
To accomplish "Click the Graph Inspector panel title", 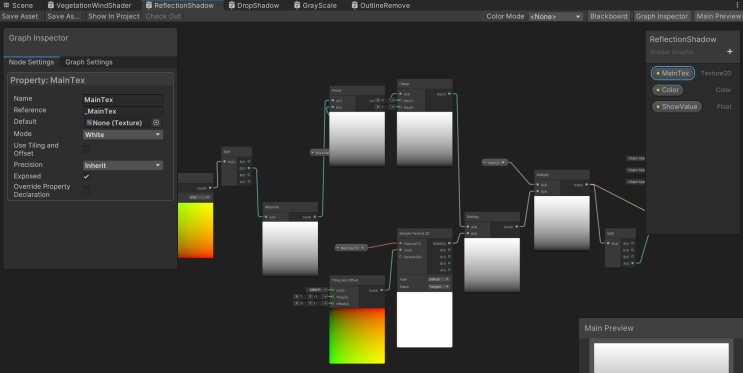I will tap(38, 38).
